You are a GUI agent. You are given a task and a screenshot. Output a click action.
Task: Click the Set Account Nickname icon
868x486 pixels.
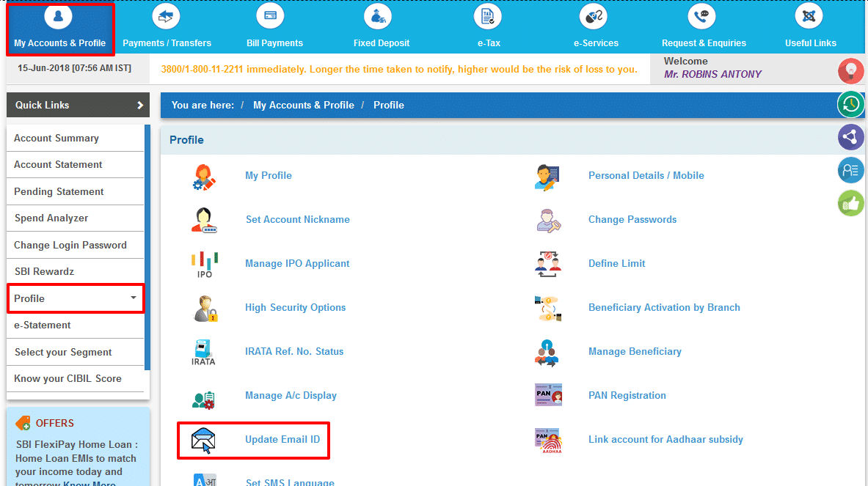click(204, 220)
